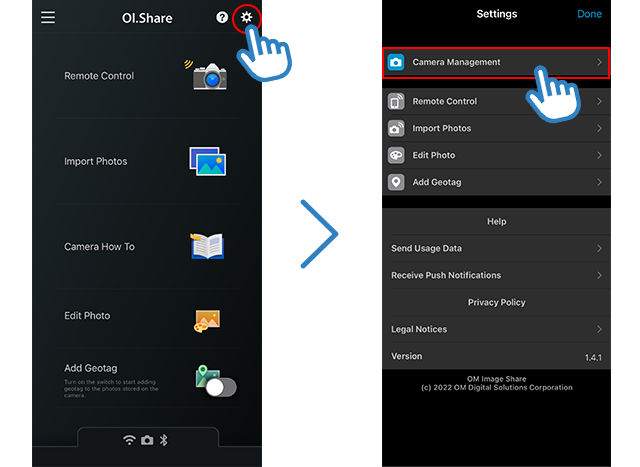This screenshot has width=640, height=467.
Task: Expand the Legal Notices chevron
Action: click(x=599, y=329)
